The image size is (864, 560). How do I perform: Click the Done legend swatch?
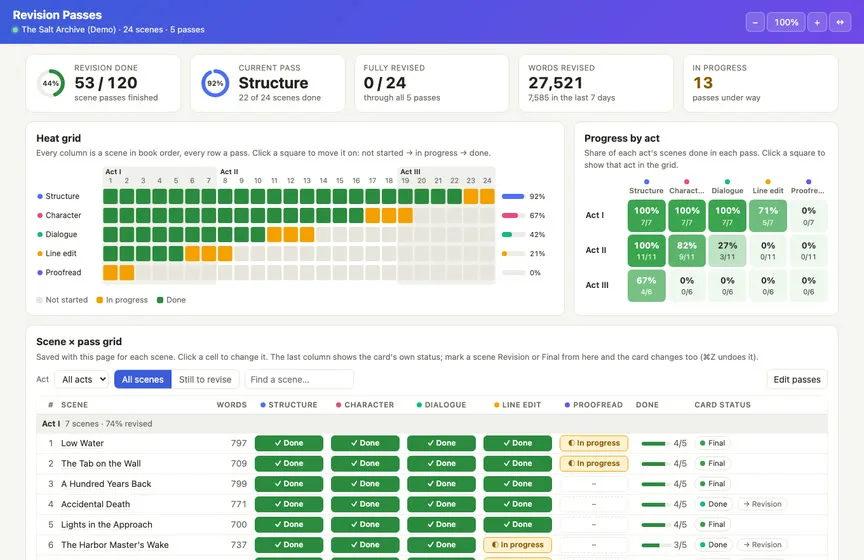click(x=160, y=300)
